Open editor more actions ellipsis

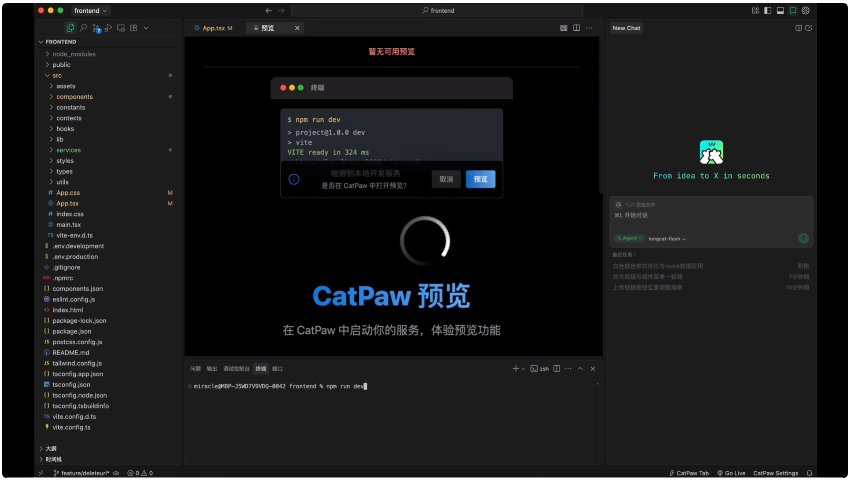(589, 28)
